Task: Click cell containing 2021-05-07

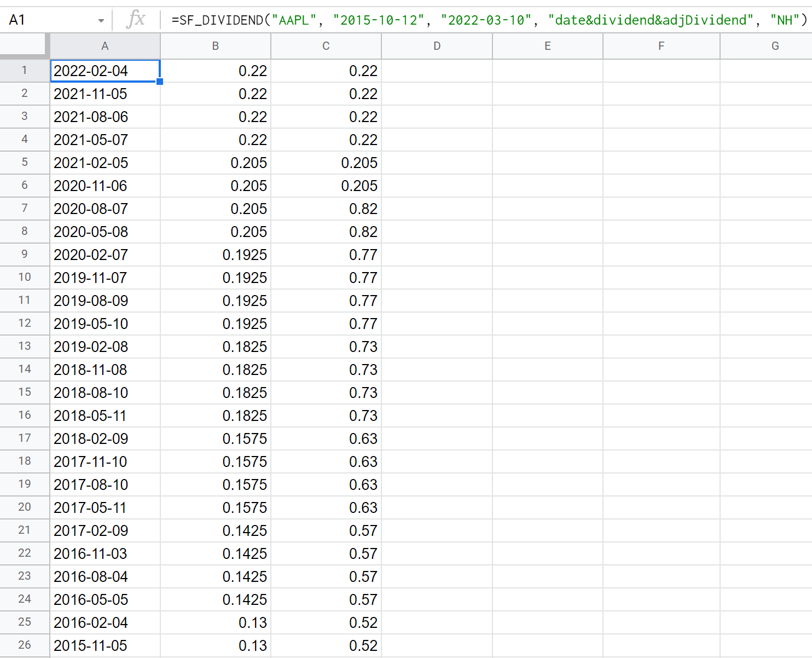Action: 105,140
